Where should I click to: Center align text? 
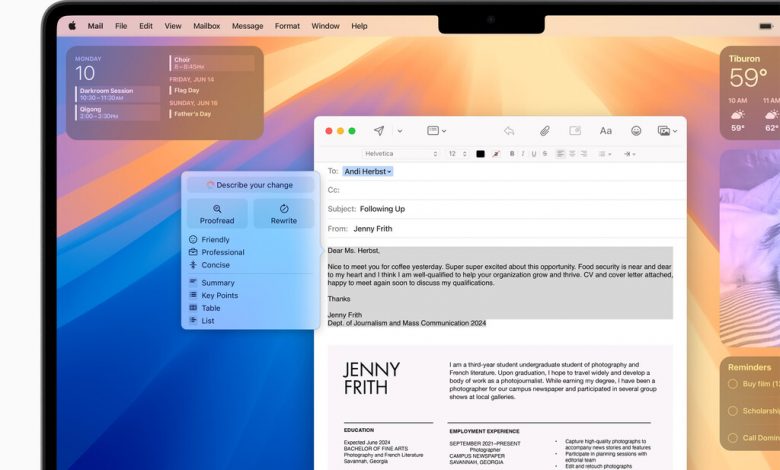click(572, 154)
